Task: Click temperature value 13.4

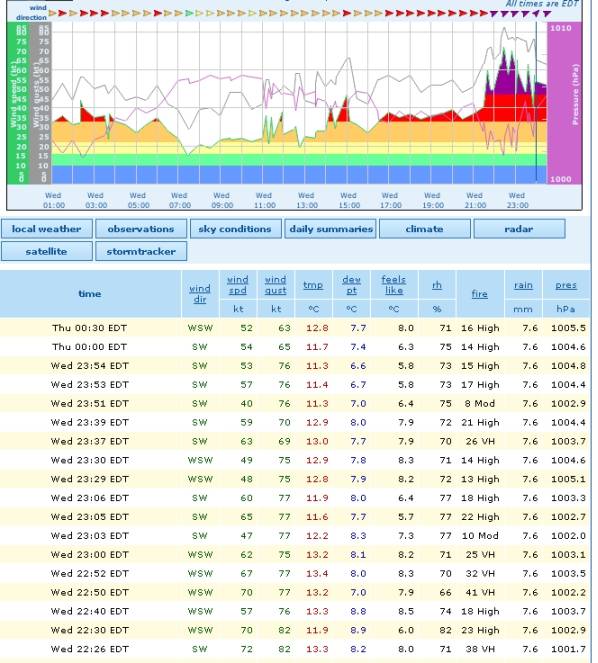Action: pyautogui.click(x=317, y=573)
